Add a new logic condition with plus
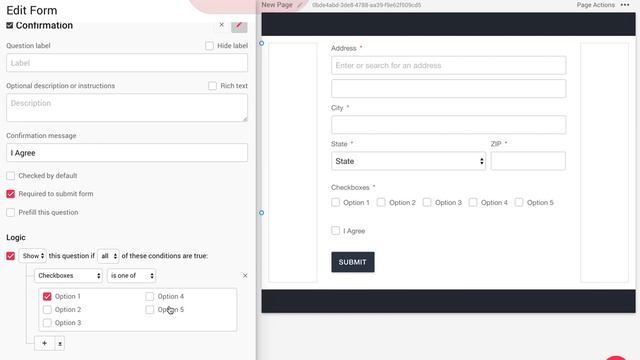 click(x=44, y=343)
